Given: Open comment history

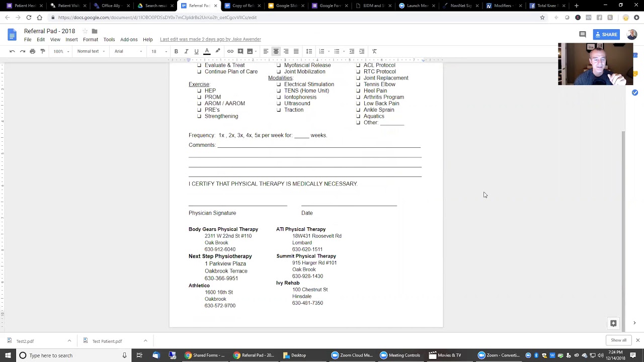Looking at the screenshot, I should (582, 34).
